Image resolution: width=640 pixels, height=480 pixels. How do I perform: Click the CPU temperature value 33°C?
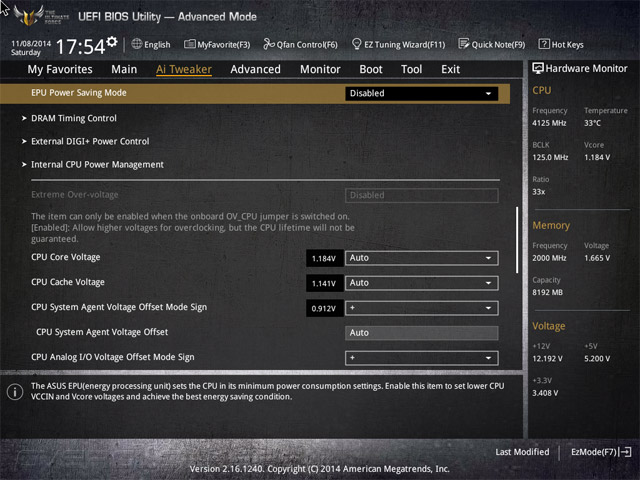(592, 123)
